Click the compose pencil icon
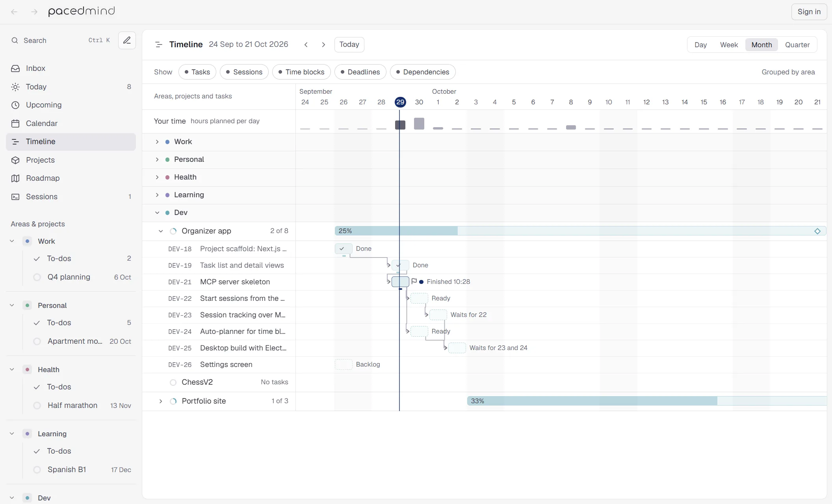This screenshot has width=832, height=504. pos(127,40)
